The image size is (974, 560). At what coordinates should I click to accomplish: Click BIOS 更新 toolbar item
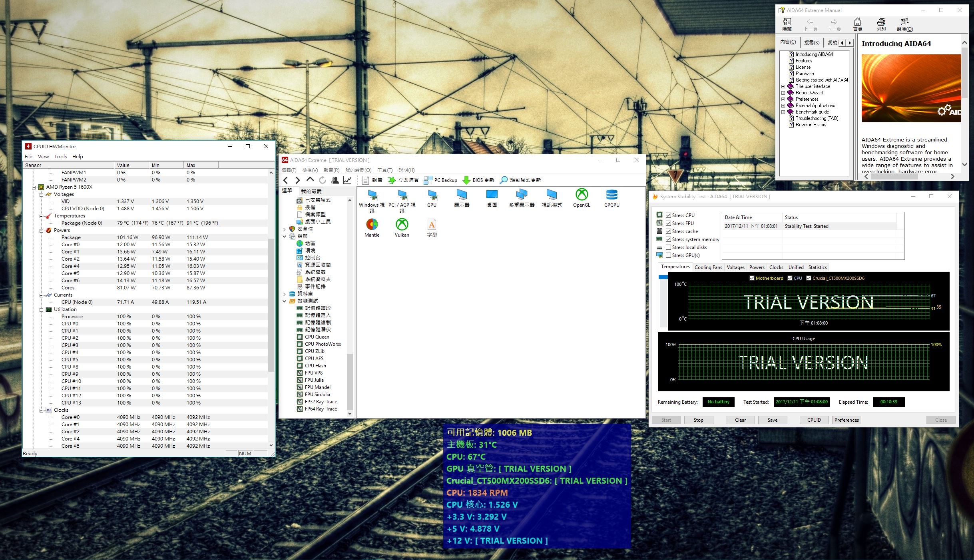[478, 180]
